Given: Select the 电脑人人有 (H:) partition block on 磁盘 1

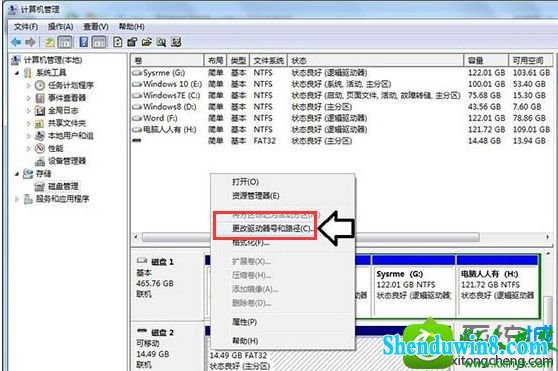Looking at the screenshot, I should pos(497,286).
